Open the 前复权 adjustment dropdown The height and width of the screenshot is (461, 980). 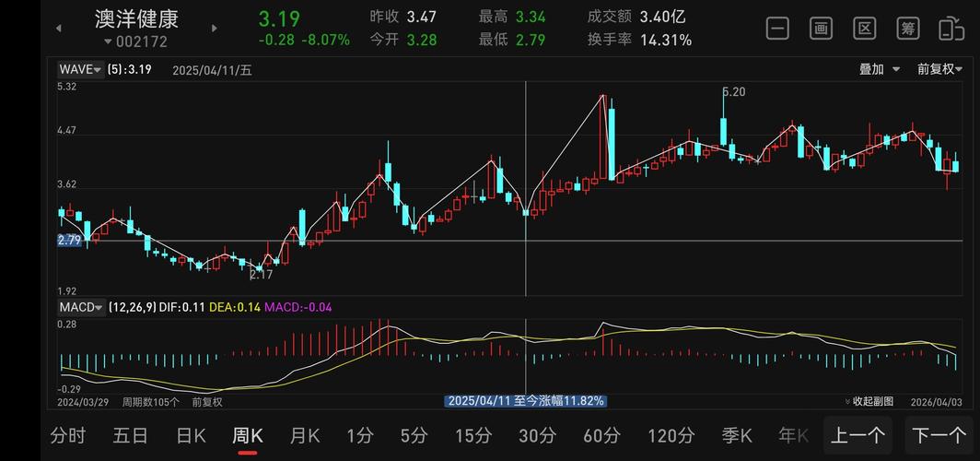click(939, 69)
